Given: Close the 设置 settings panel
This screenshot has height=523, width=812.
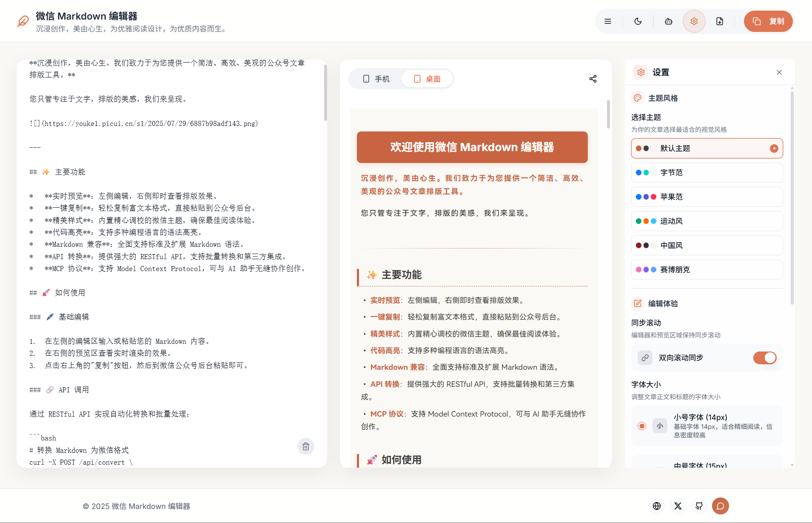Looking at the screenshot, I should pyautogui.click(x=779, y=72).
